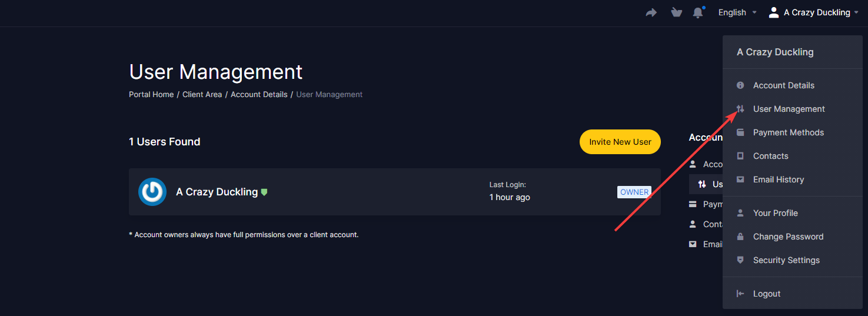Open the shopping basket icon in header

click(x=676, y=12)
